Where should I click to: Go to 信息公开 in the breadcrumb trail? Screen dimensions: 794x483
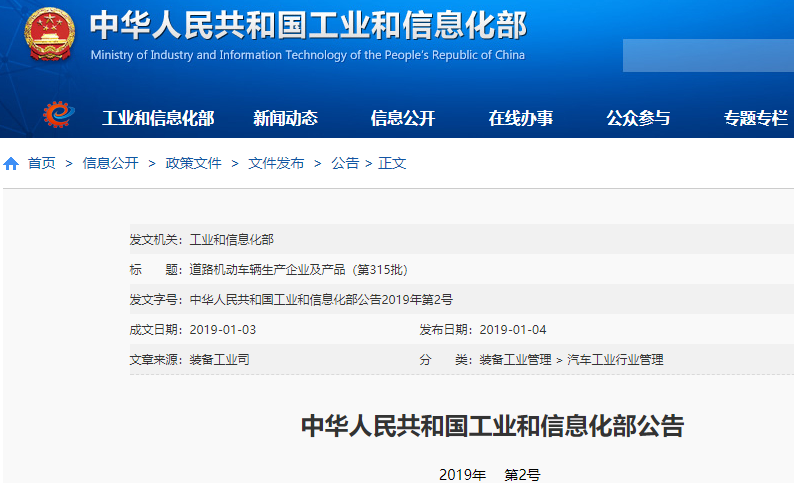click(x=110, y=163)
